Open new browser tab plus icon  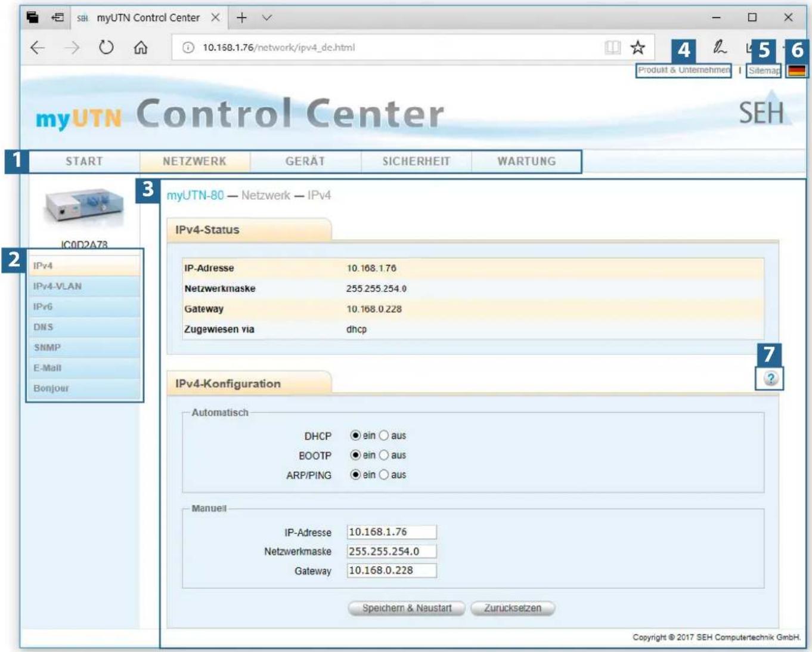tap(241, 18)
